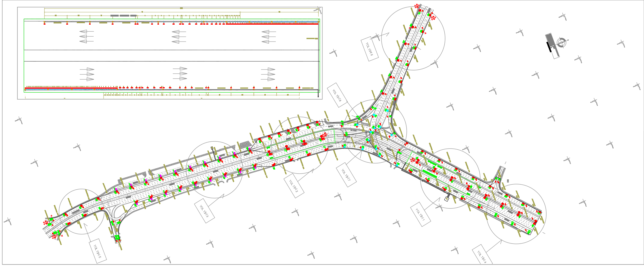Viewport: 644px width, 266px height.
Task: Click the top-left left-pointing triple arrows in inset
Action: tap(87, 36)
